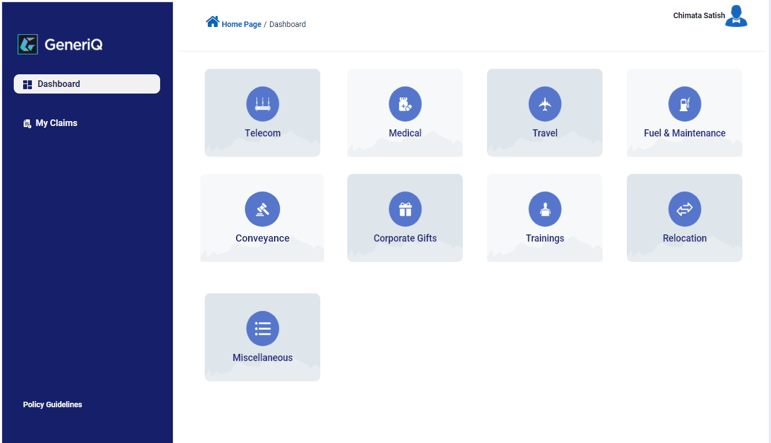Screen dimensions: 771x443
Task: Open the Policy Guidelines link
Action: point(53,405)
